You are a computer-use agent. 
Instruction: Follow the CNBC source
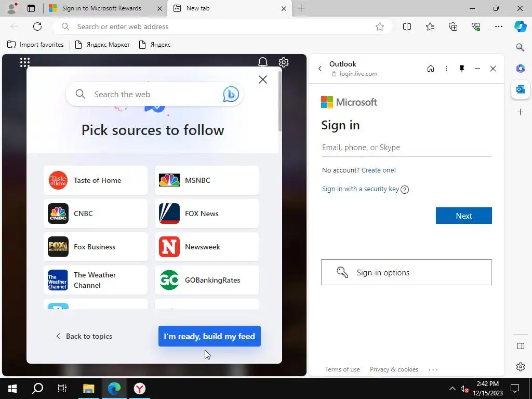(96, 214)
